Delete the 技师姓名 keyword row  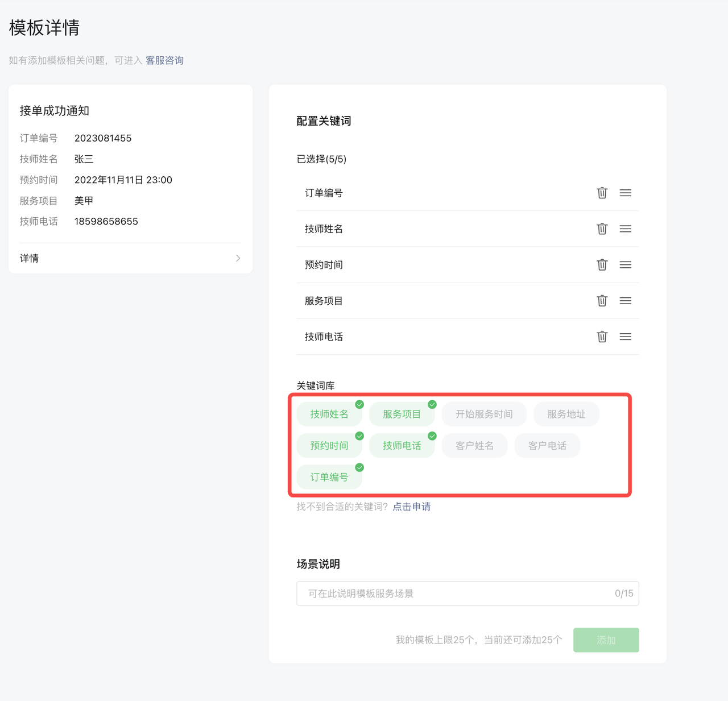click(x=602, y=229)
